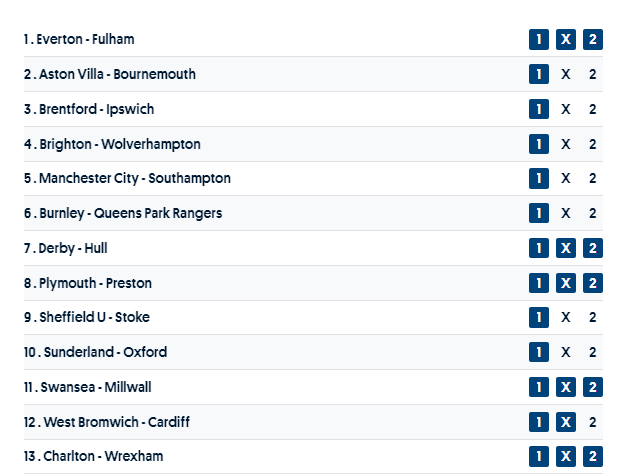Add away win 2 for West Bromwich - Cardiff

[x=592, y=422]
